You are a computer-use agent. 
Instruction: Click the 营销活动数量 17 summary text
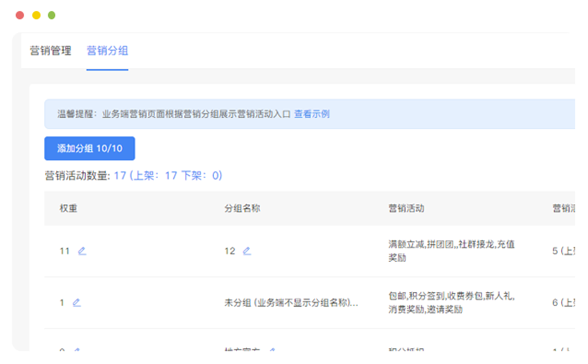coord(133,176)
